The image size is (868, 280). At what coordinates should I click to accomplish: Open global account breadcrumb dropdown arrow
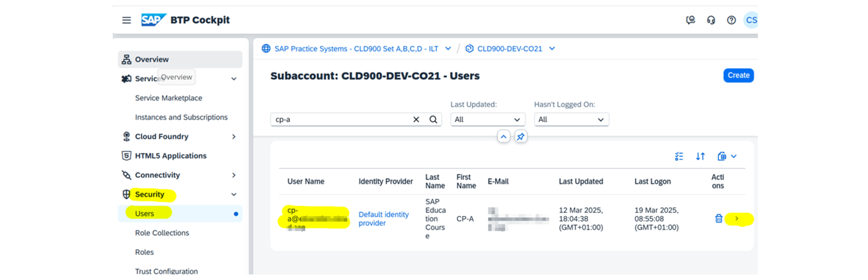click(x=448, y=48)
